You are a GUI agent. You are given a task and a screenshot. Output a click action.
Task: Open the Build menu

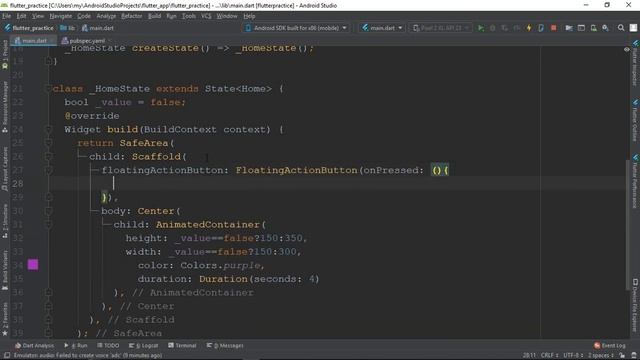154,16
